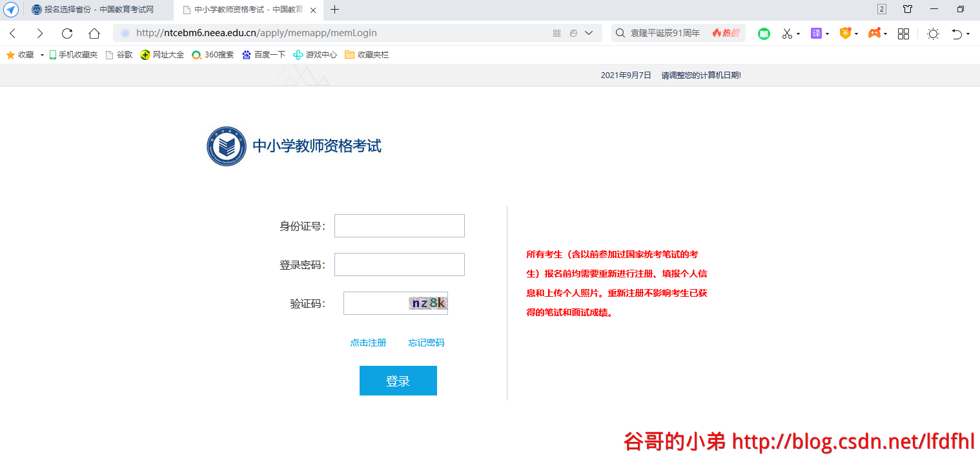The image size is (980, 460).
Task: Click the 忘记密码 forgot password link
Action: [x=425, y=343]
